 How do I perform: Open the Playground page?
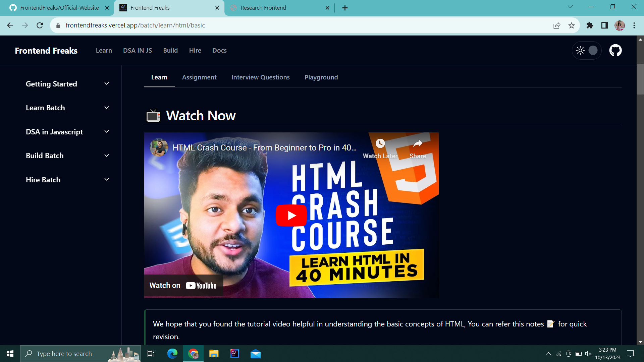tap(321, 77)
